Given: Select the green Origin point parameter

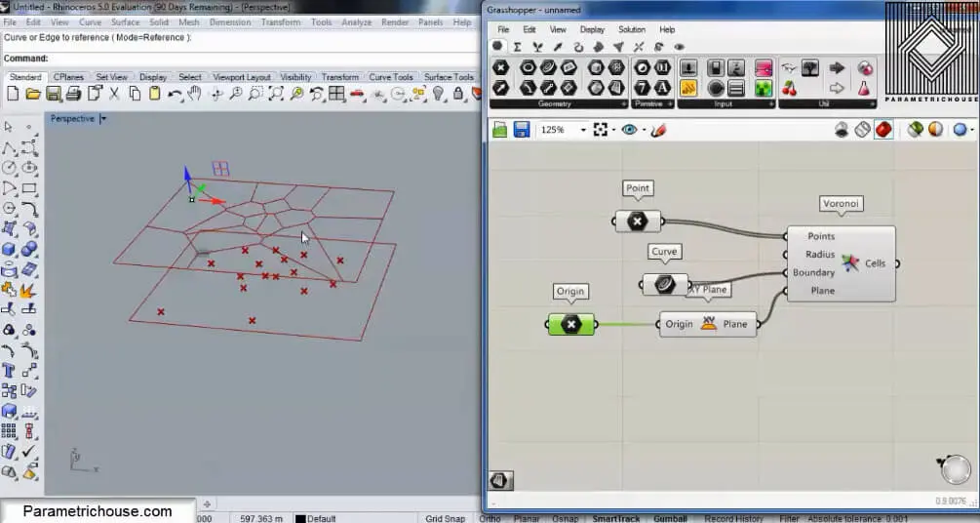Looking at the screenshot, I should point(571,324).
